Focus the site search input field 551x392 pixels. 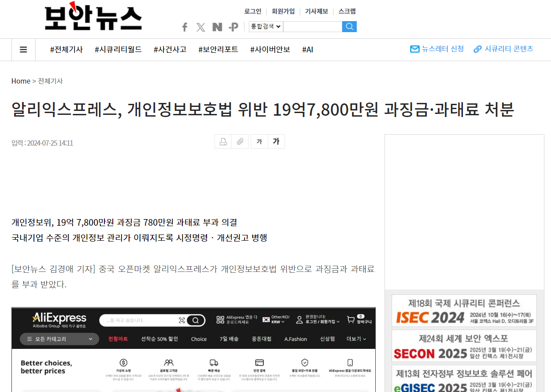[312, 26]
